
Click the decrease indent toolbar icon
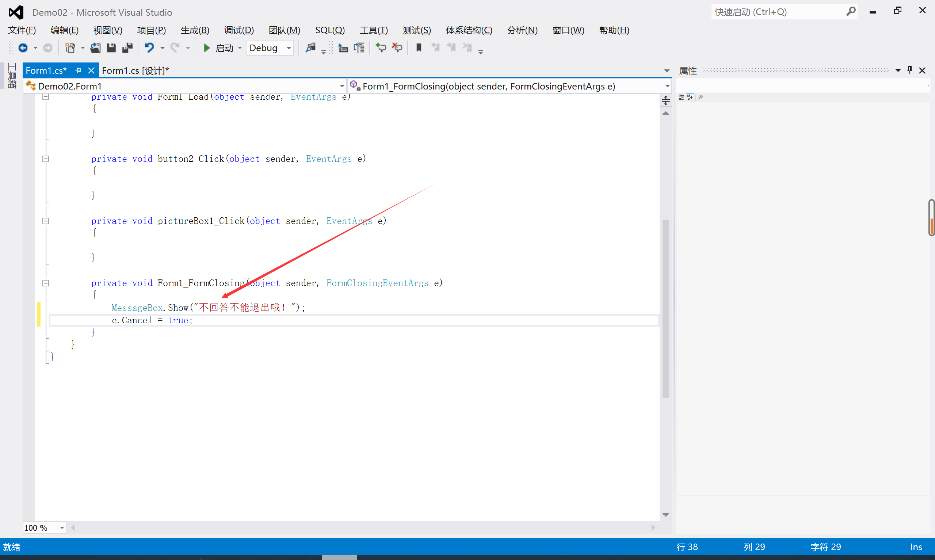(343, 48)
